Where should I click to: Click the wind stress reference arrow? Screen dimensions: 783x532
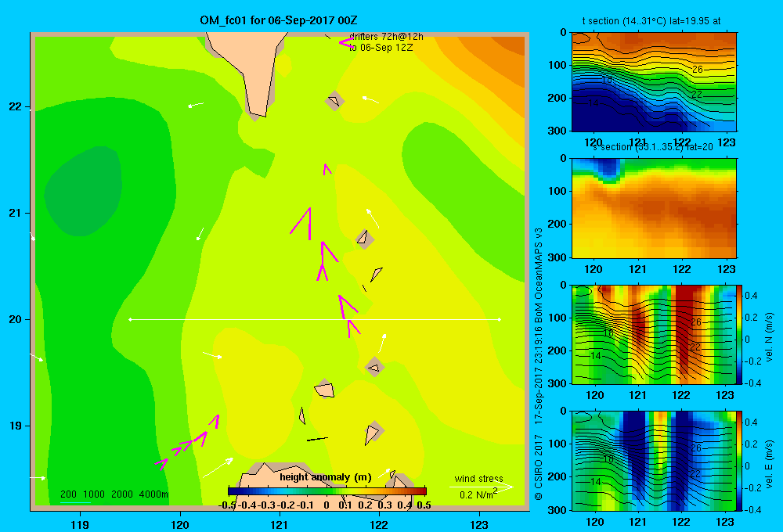pyautogui.click(x=482, y=487)
